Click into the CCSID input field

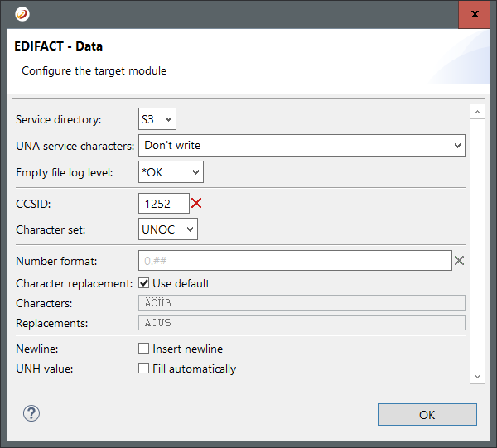click(163, 203)
